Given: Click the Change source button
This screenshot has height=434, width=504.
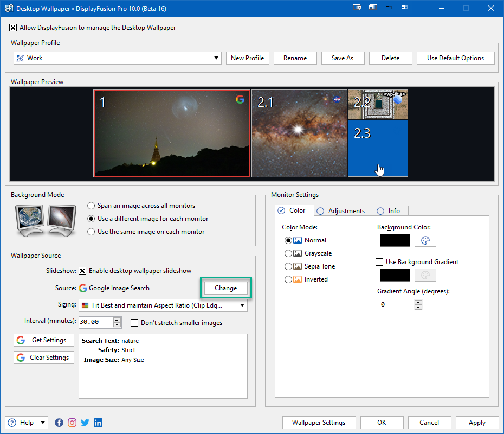Looking at the screenshot, I should click(225, 288).
